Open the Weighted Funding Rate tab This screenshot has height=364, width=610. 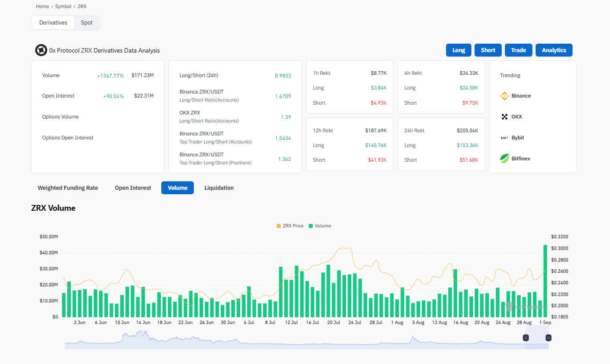tap(68, 188)
